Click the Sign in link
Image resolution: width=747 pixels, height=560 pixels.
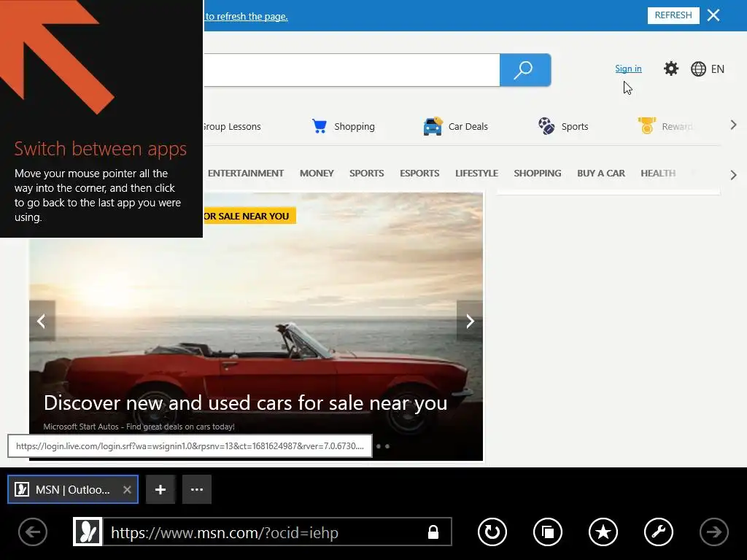coord(628,69)
